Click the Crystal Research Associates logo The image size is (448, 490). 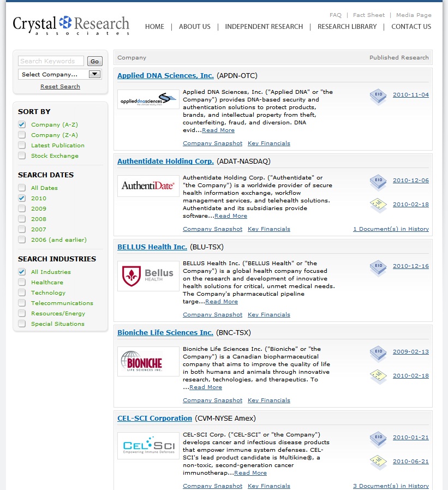pyautogui.click(x=71, y=25)
